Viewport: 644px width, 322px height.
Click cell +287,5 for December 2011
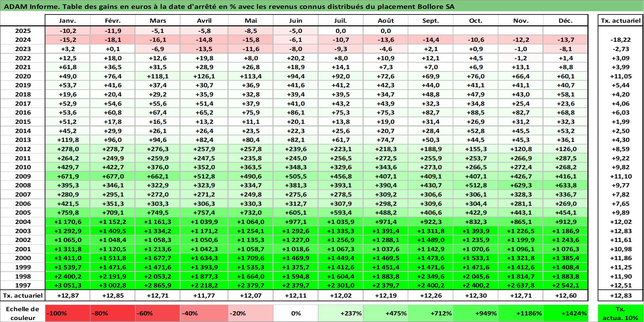pos(565,158)
